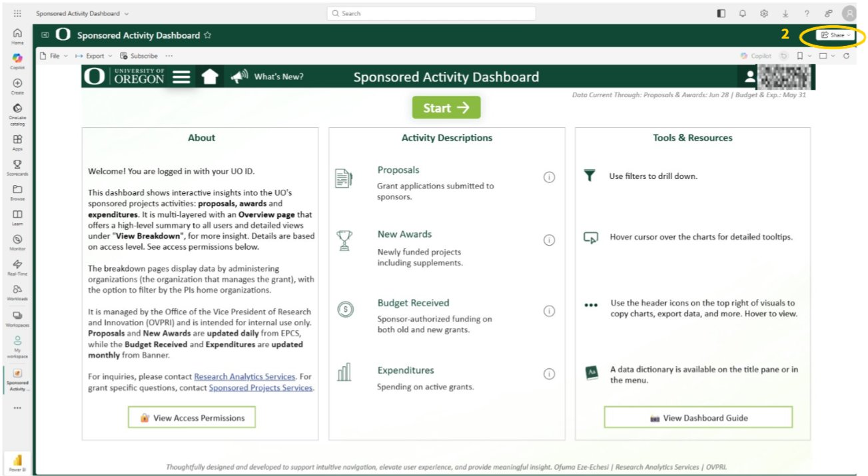The width and height of the screenshot is (868, 476).
Task: Open My workspace in sidebar
Action: point(17,347)
